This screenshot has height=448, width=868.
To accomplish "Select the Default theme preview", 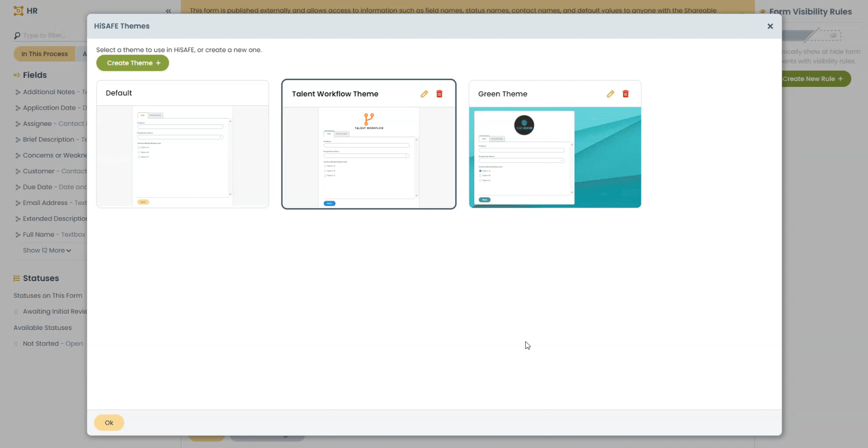I will (x=182, y=156).
